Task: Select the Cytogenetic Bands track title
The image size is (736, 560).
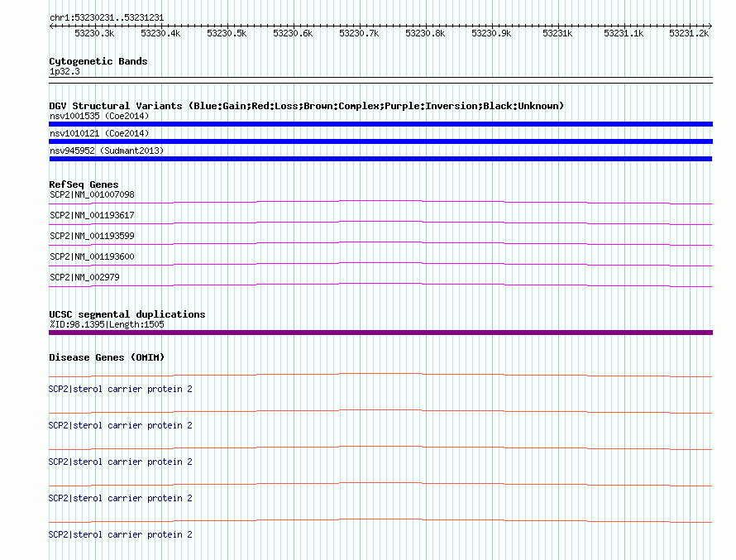Action: [x=98, y=61]
